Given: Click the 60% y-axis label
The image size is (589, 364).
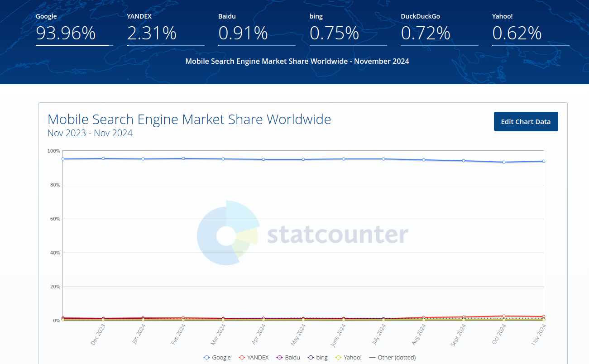Looking at the screenshot, I should [x=55, y=219].
